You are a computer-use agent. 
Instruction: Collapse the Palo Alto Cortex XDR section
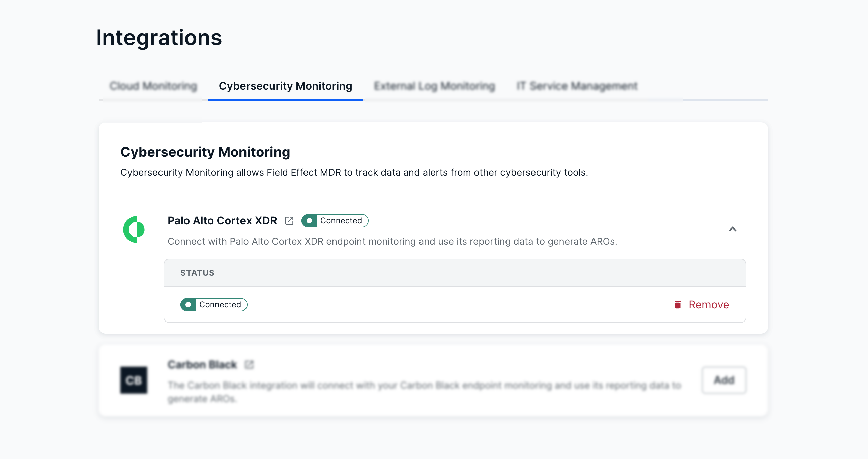click(732, 229)
